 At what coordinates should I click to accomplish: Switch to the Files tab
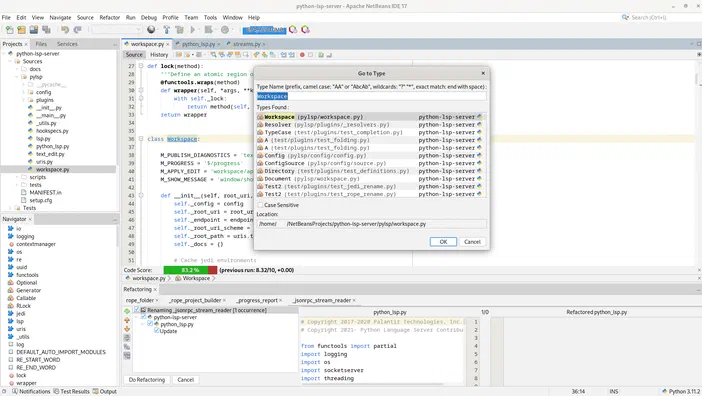[41, 44]
